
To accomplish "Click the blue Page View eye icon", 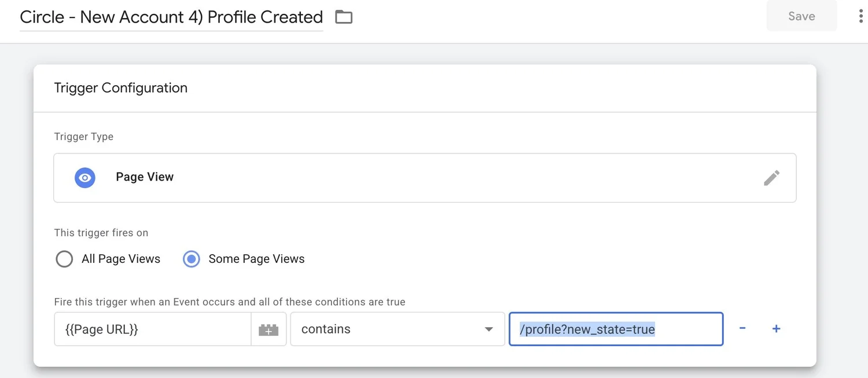I will (x=85, y=178).
